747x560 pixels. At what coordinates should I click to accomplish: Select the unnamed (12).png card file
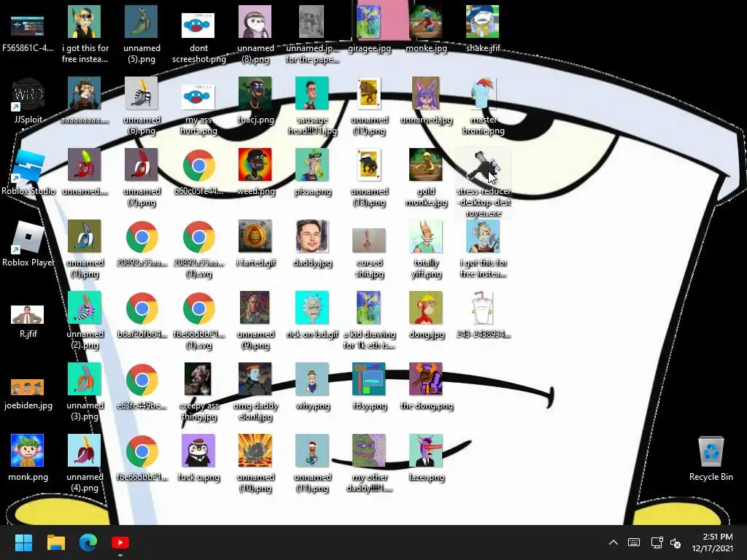point(369,106)
